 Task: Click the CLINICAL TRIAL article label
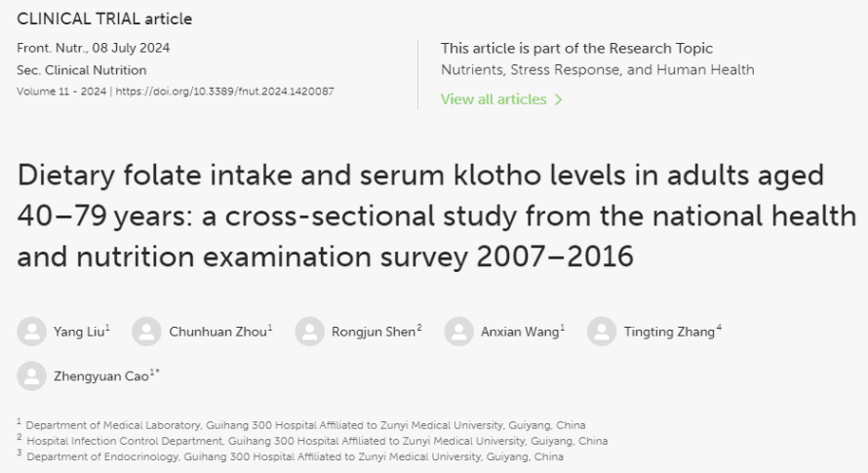point(104,19)
